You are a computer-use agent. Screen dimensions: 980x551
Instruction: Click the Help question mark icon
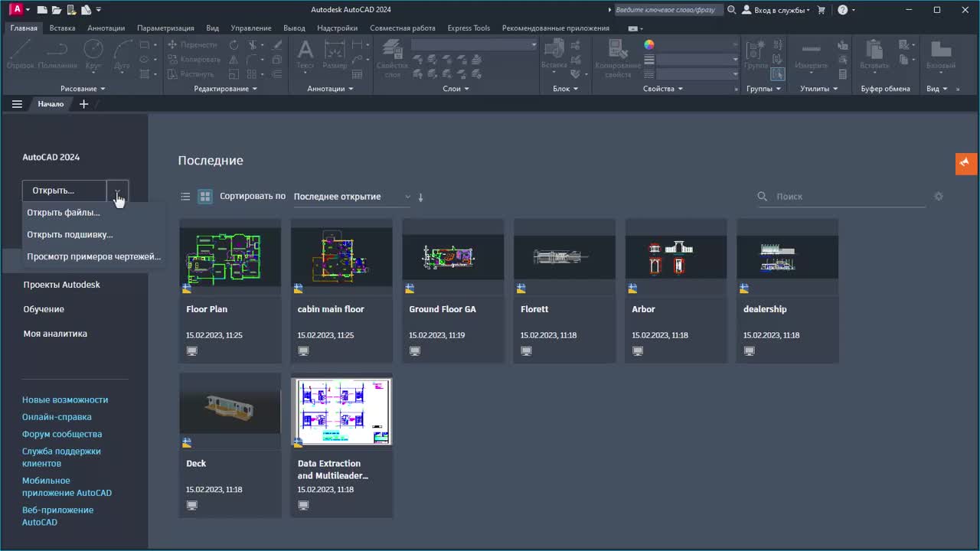842,10
